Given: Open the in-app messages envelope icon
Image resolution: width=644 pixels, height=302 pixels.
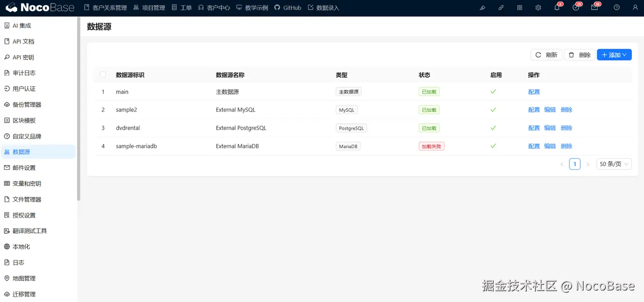Looking at the screenshot, I should [595, 8].
